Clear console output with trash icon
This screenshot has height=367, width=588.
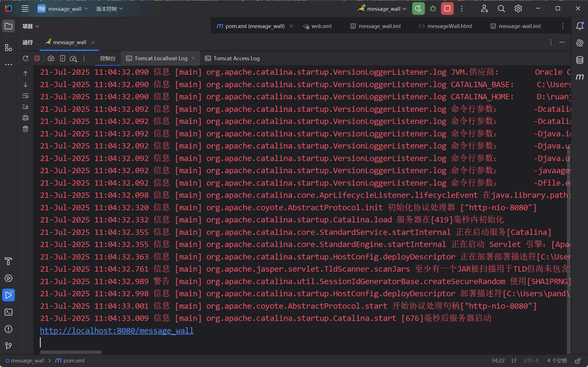(25, 129)
